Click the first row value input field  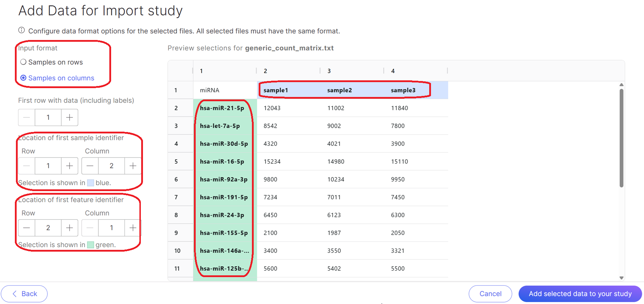point(48,117)
